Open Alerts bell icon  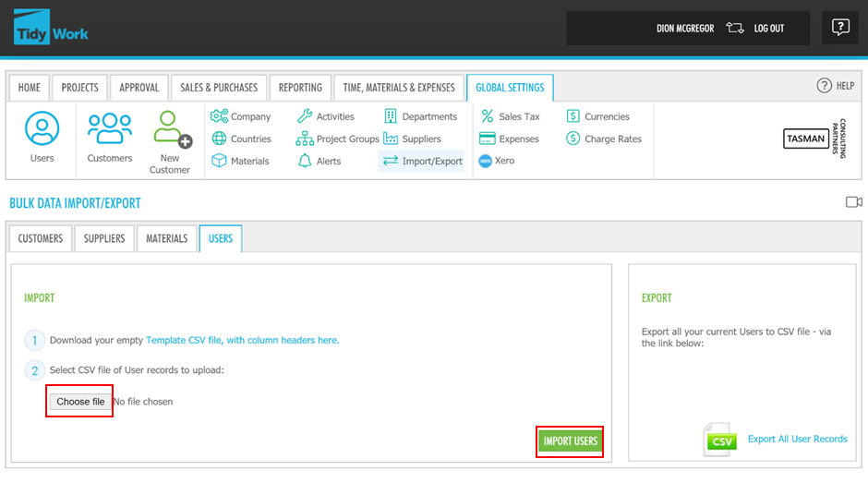coord(305,161)
